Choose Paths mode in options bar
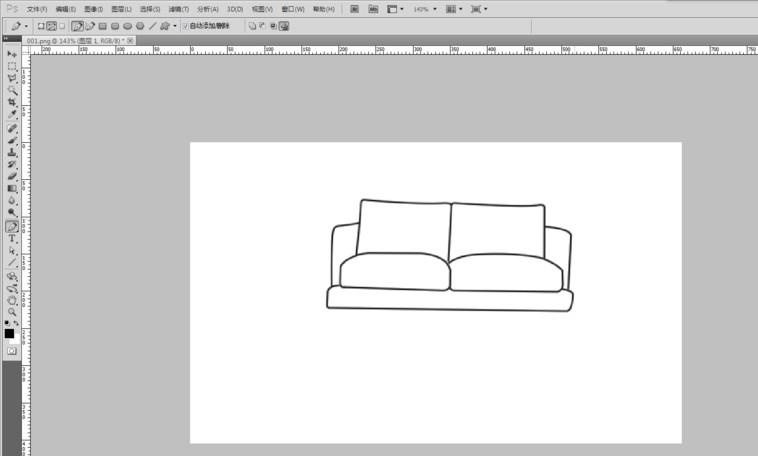The image size is (758, 456). click(51, 26)
